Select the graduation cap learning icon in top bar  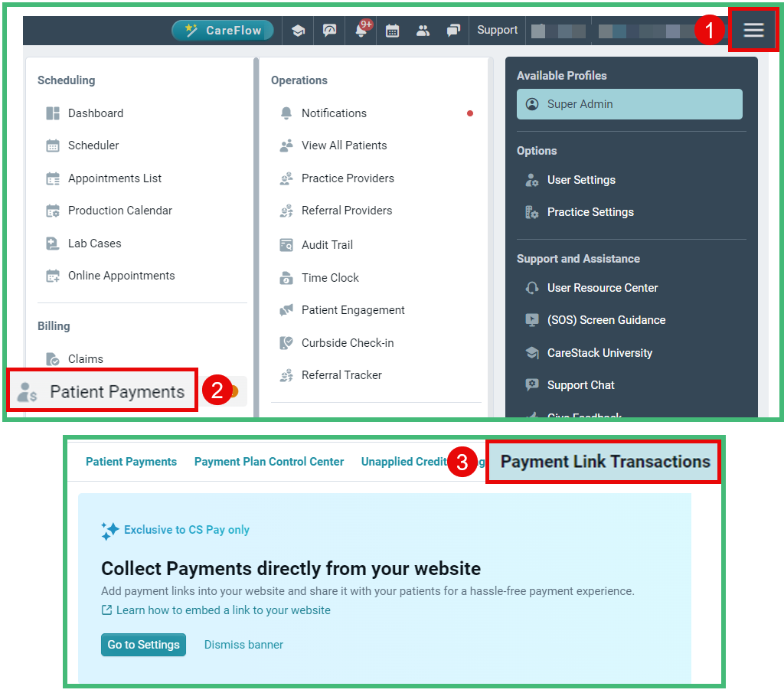tap(298, 30)
